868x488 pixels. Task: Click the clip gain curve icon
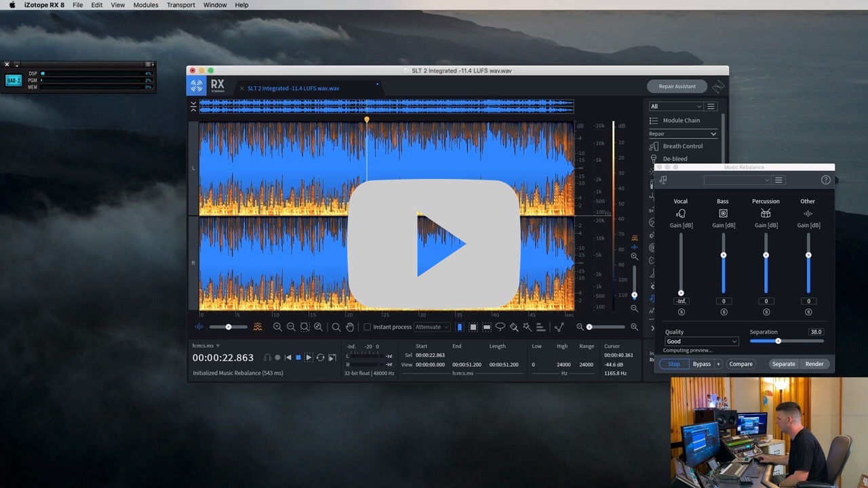[559, 327]
